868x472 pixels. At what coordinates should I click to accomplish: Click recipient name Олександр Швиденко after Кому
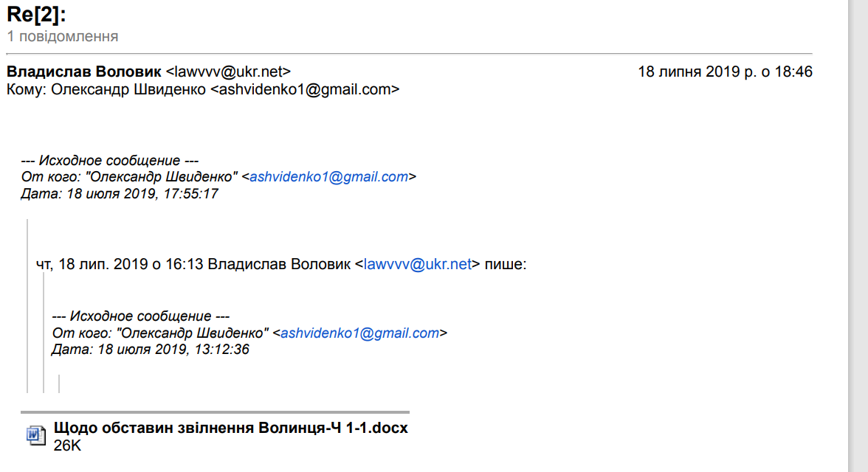tap(129, 90)
